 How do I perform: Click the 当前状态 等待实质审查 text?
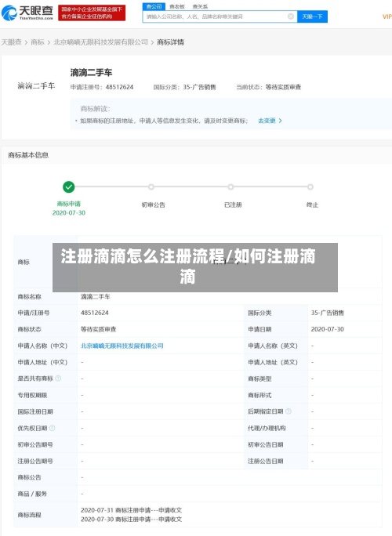click(269, 87)
